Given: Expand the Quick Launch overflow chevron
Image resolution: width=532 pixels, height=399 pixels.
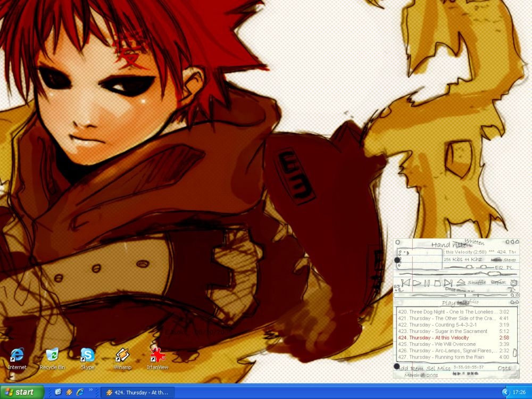Looking at the screenshot, I should [x=91, y=390].
